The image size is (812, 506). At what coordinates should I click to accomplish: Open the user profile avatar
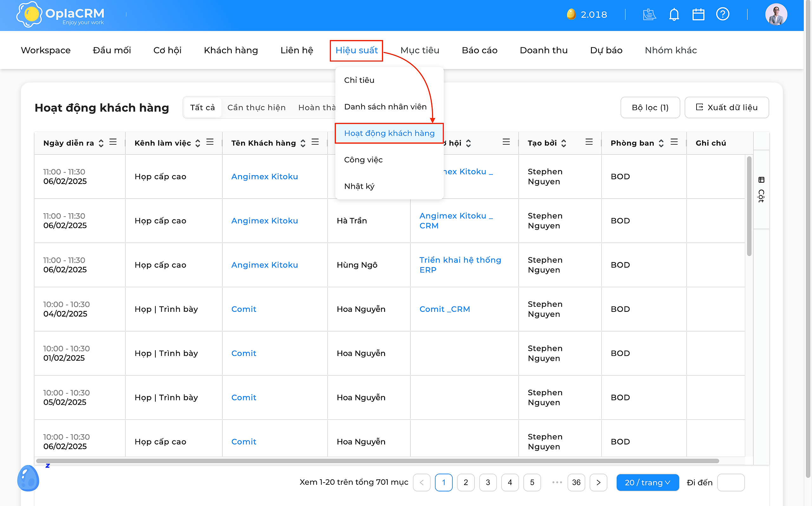pyautogui.click(x=776, y=14)
